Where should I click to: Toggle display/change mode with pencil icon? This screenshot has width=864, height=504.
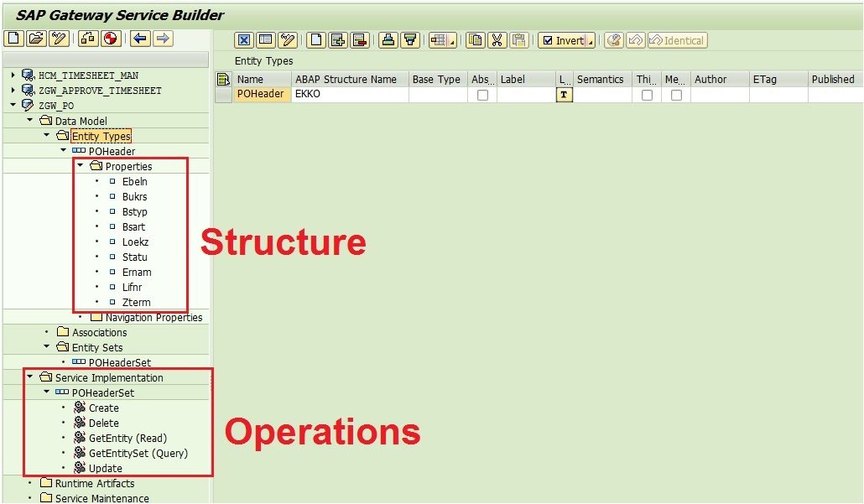(x=58, y=39)
